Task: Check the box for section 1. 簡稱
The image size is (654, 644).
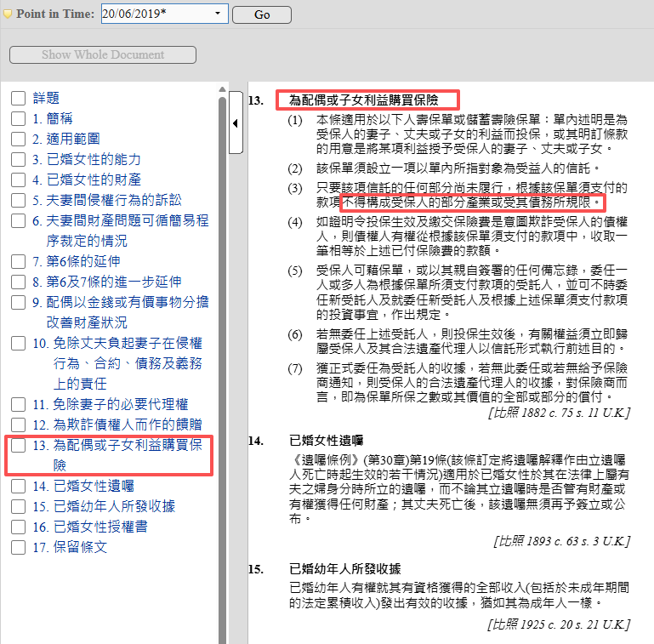Action: tap(18, 118)
